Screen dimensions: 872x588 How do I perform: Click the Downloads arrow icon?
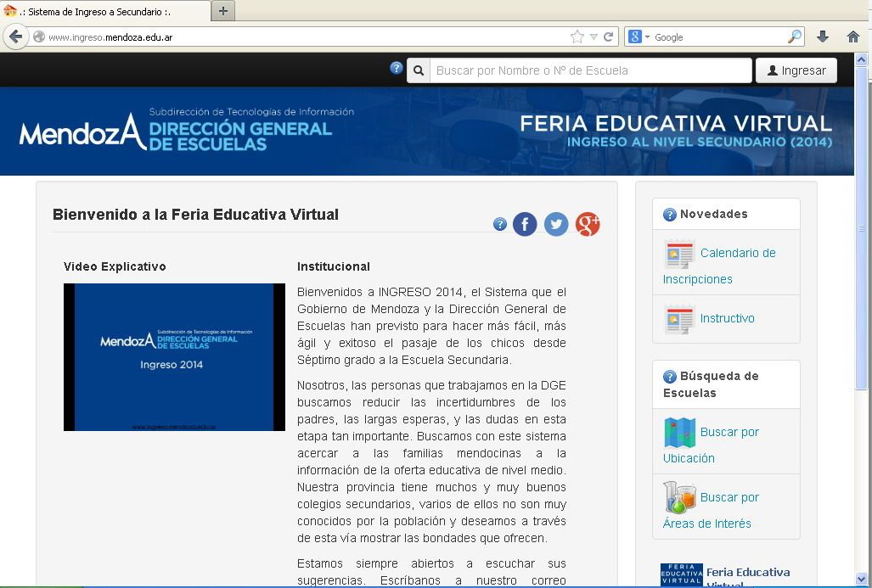[x=822, y=37]
